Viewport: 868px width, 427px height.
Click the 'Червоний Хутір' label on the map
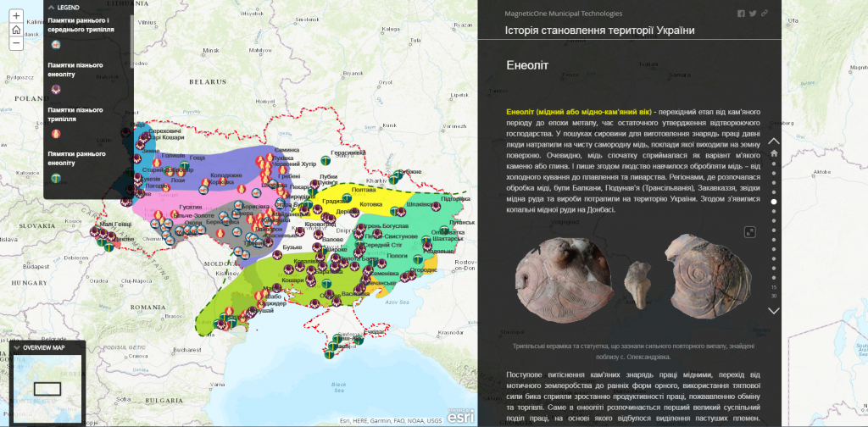(x=294, y=164)
